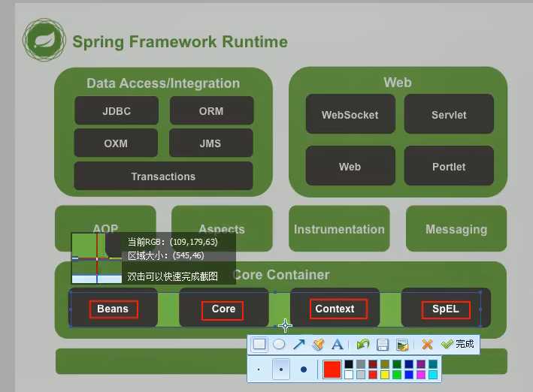
Task: Click the dark Web box beside Portlet
Action: [x=350, y=167]
